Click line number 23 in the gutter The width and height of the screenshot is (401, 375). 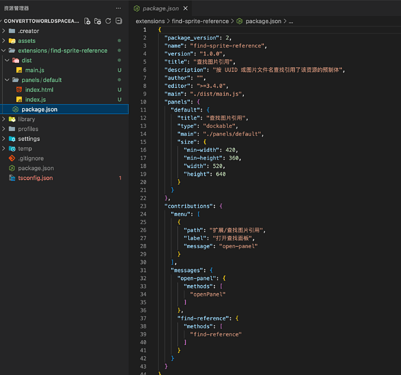point(143,206)
